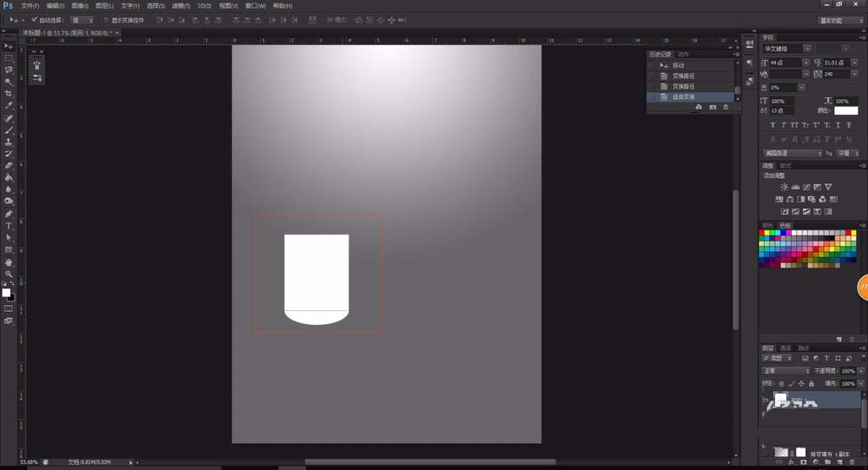Open the layer opacity 100% dropdown arrow
Screen dimensions: 868x470
point(861,371)
